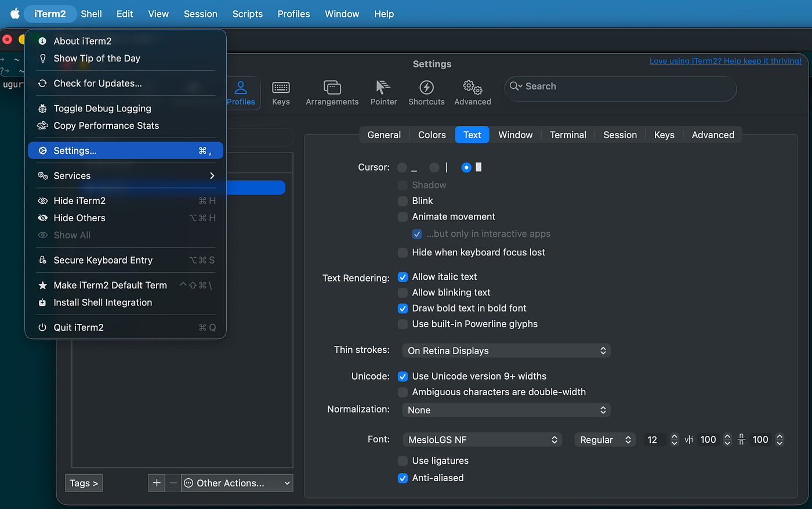Click the horizontal spacing field showing 100
This screenshot has width=812, height=509.
click(x=708, y=439)
